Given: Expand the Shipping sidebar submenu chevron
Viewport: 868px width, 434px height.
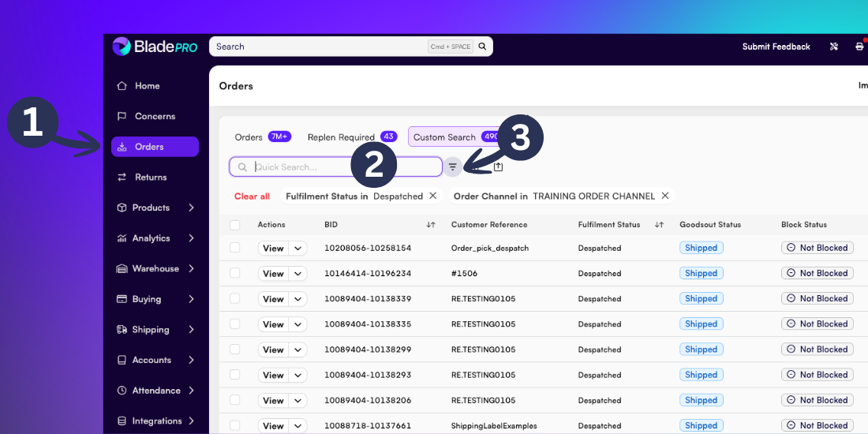Looking at the screenshot, I should point(191,329).
